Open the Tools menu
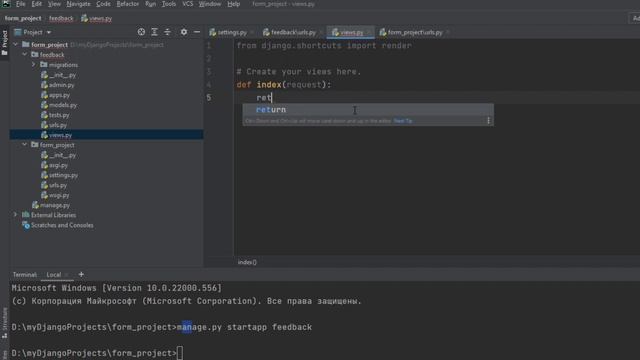This screenshot has height=360, width=640. pyautogui.click(x=169, y=4)
